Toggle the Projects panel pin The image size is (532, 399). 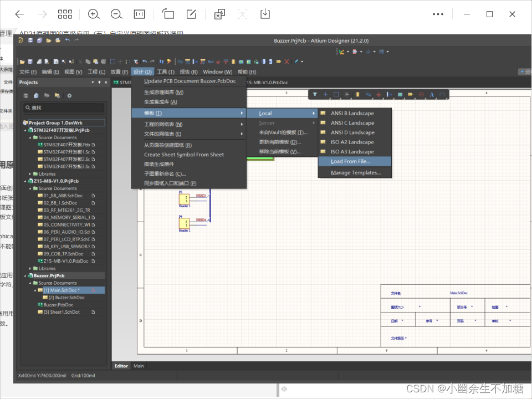99,82
